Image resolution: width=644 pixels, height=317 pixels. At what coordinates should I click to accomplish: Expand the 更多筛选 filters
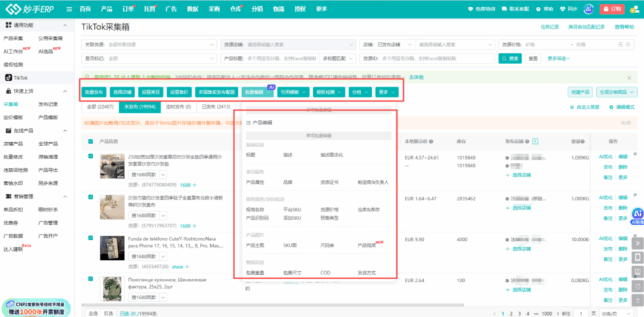558,58
